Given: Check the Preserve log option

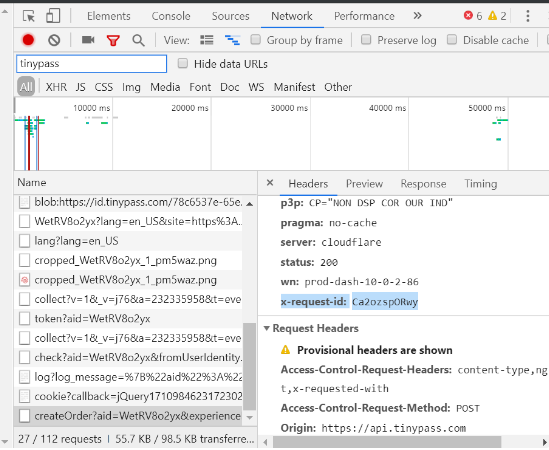Looking at the screenshot, I should 366,40.
